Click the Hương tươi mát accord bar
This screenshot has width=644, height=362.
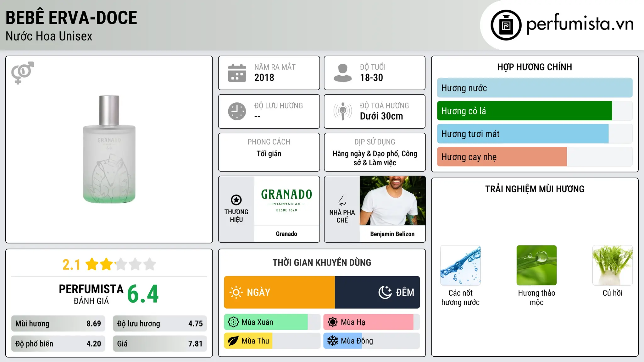pos(535,134)
